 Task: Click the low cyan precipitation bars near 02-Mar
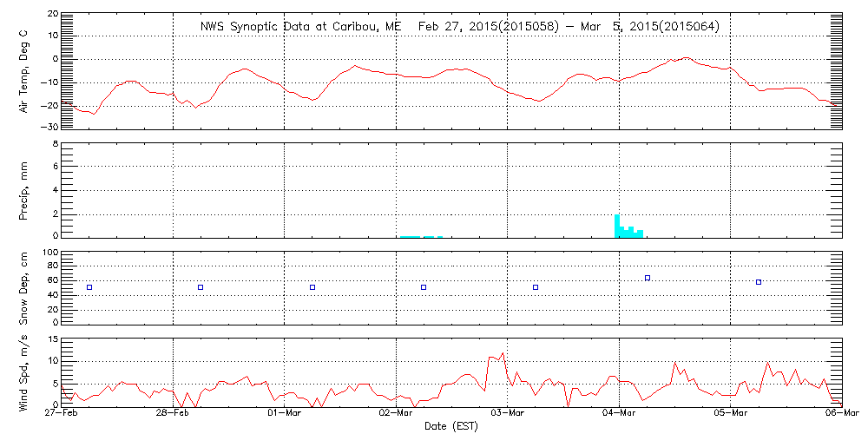coord(421,236)
